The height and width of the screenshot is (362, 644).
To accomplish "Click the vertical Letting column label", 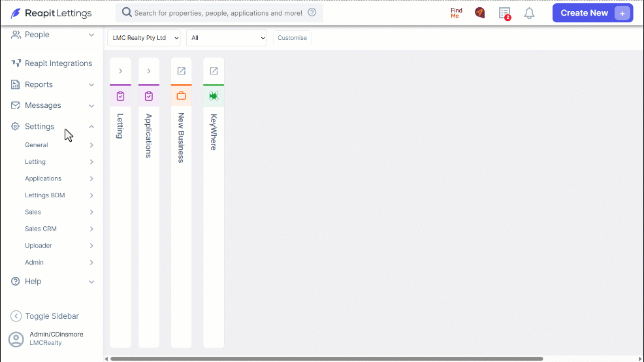I will click(120, 125).
